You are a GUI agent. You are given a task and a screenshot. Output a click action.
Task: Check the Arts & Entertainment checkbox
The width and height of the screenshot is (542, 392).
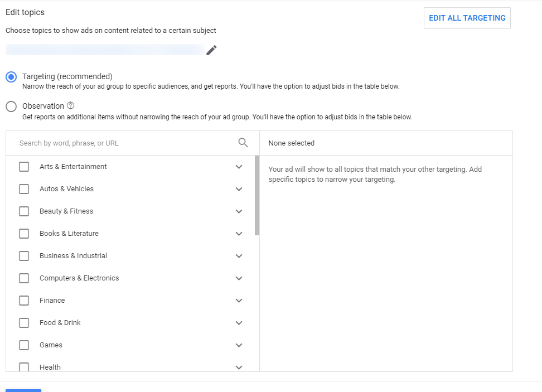tap(24, 167)
